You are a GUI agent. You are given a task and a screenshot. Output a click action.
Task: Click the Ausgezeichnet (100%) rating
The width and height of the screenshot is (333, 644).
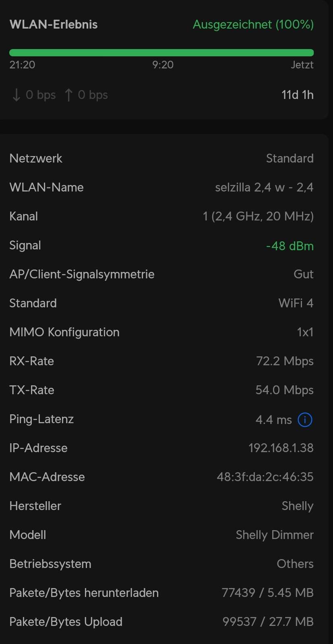tap(253, 25)
